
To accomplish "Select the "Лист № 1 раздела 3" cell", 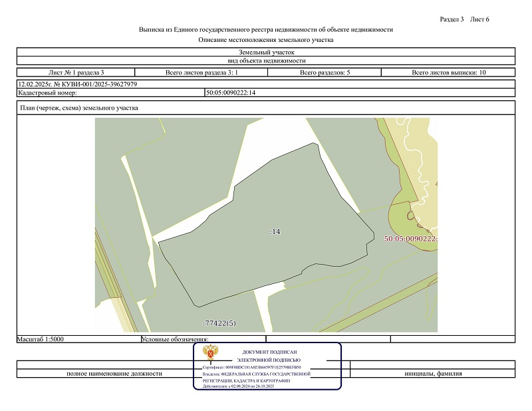I will coord(76,72).
